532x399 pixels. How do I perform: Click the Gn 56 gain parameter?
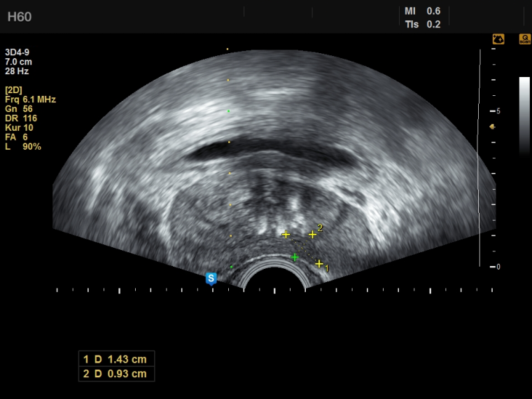[19, 109]
